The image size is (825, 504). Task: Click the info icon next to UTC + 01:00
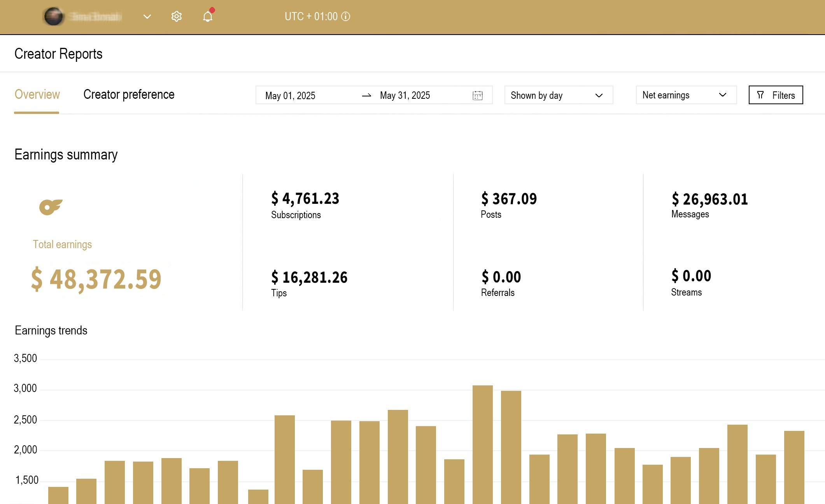[345, 17]
